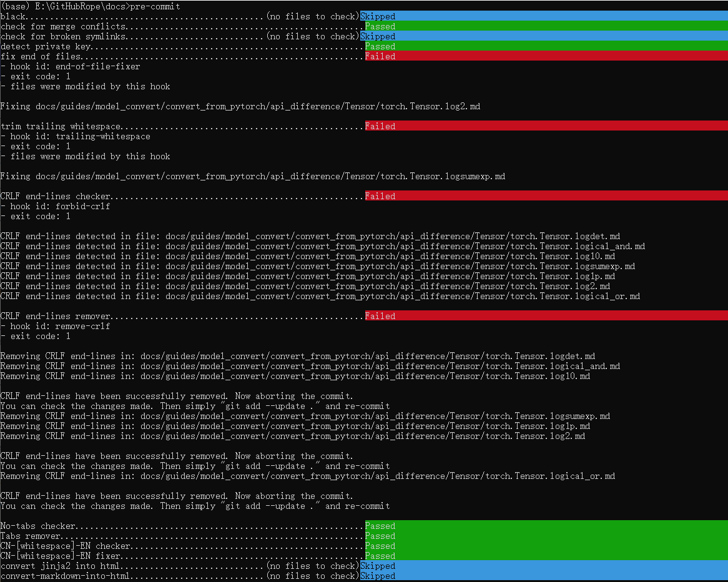Image resolution: width=728 pixels, height=582 pixels.
Task: Click the 'No-tabs checker' hook name
Action: [x=37, y=526]
